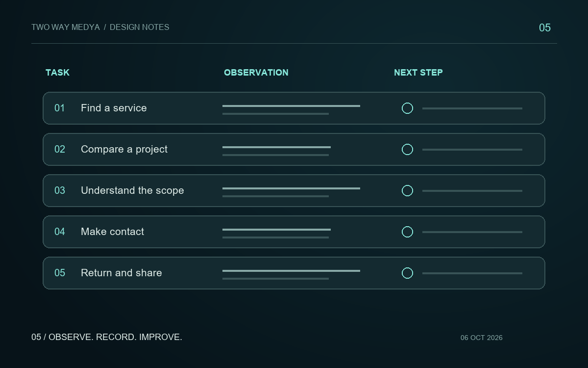This screenshot has height=368, width=588.
Task: Choose the Return and share task label
Action: 121,273
